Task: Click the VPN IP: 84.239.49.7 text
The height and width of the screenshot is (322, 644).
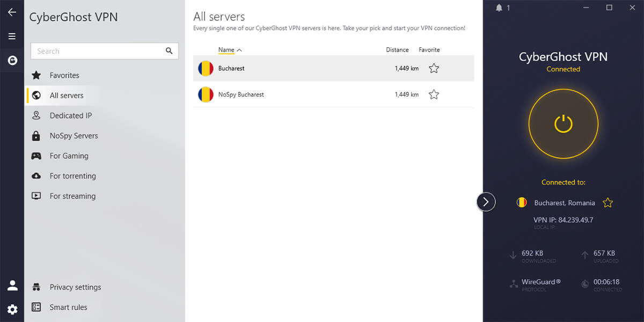Action: 563,220
